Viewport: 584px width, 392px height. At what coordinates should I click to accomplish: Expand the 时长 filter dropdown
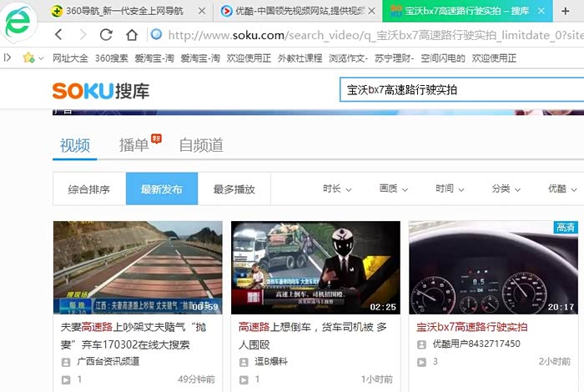(x=337, y=189)
